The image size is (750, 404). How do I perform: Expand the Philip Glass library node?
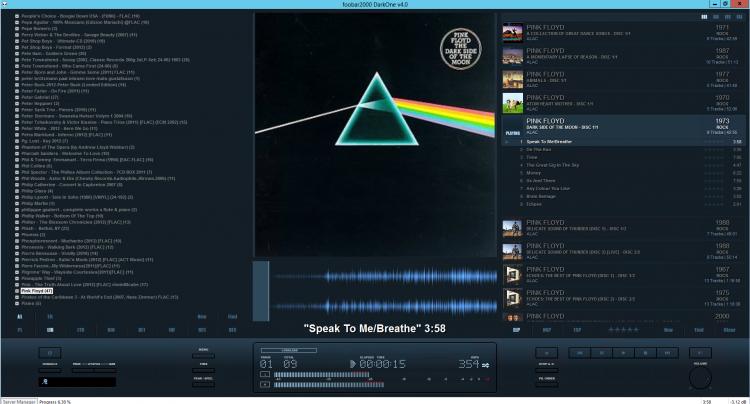pos(17,191)
